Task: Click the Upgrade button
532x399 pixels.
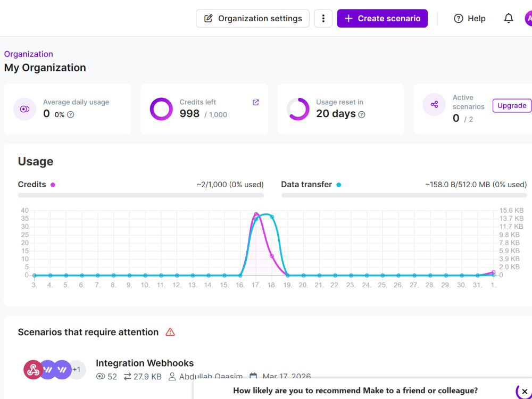Action: tap(512, 105)
